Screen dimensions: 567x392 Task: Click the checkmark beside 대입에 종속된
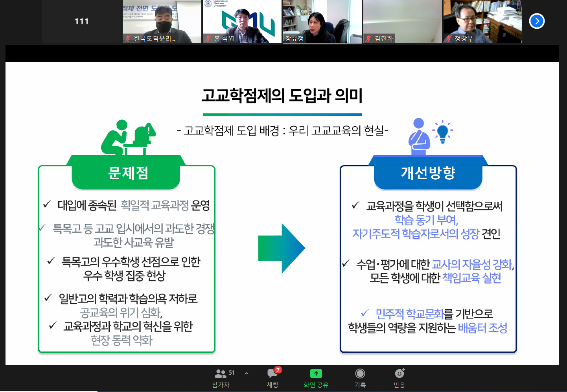click(x=47, y=204)
